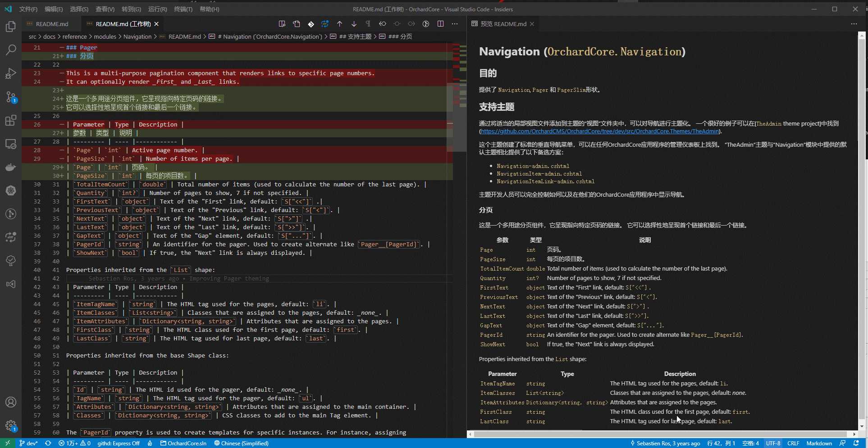Change language mode via 'Markdown'
Image resolution: width=868 pixels, height=448 pixels.
(819, 443)
